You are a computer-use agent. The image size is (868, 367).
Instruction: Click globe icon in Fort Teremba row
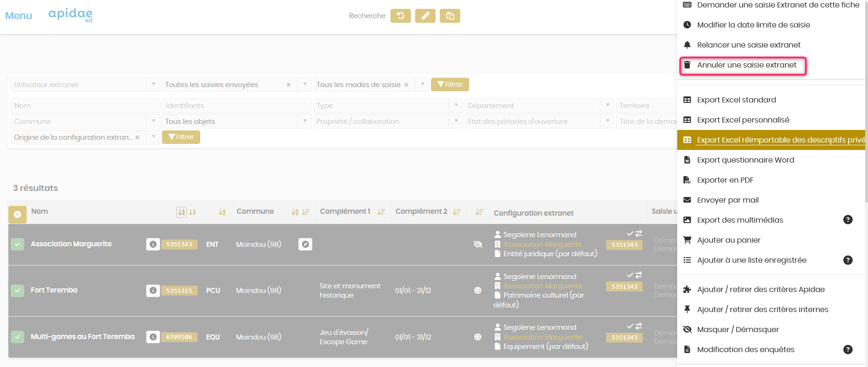click(x=478, y=291)
